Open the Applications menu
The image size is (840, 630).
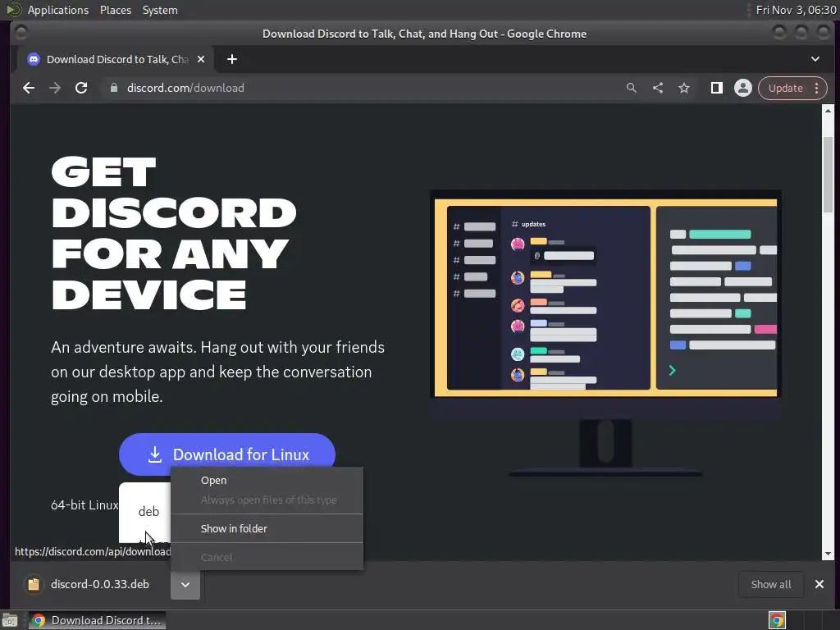point(58,10)
